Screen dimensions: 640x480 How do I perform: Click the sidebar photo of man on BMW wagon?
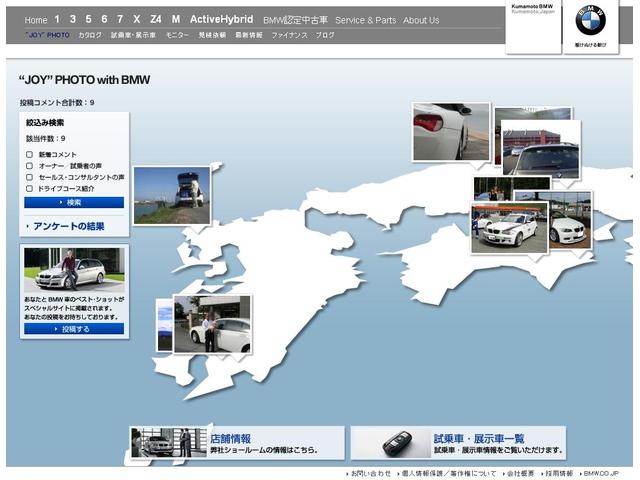pos(74,269)
